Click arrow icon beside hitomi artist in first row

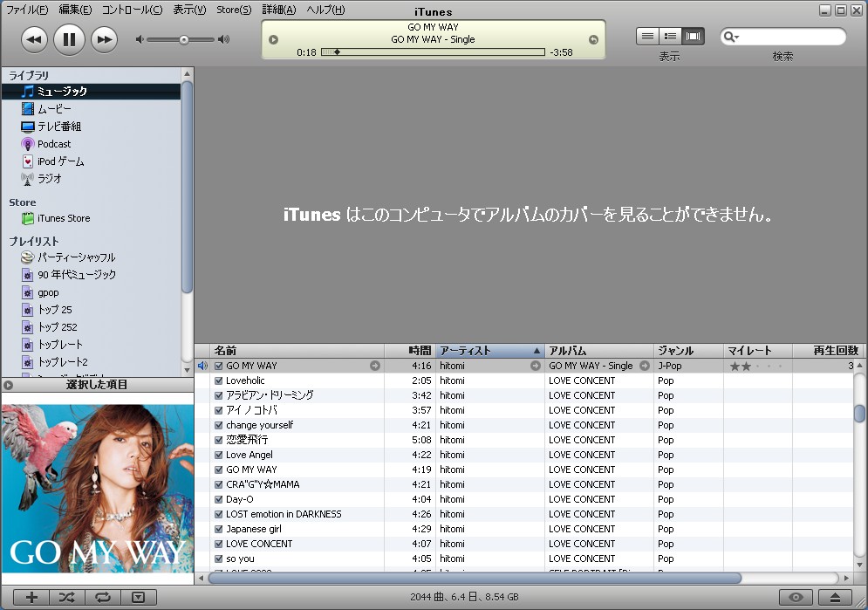536,366
